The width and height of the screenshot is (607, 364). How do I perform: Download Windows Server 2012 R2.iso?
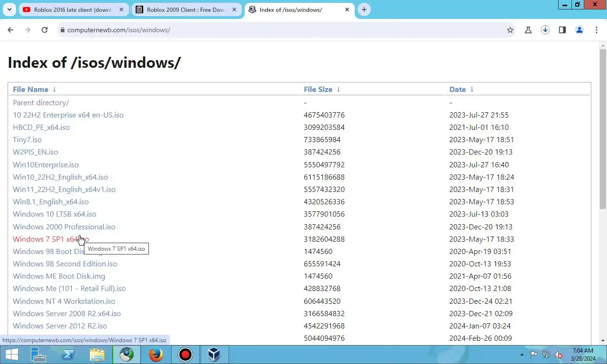tap(60, 326)
